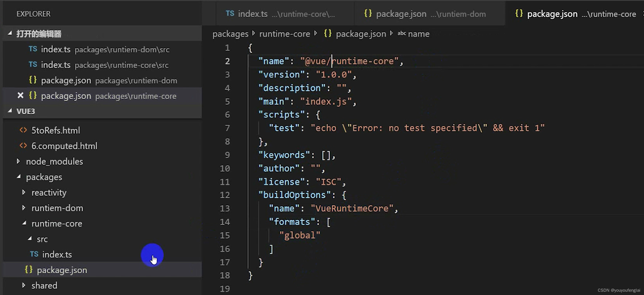The width and height of the screenshot is (644, 295).
Task: Collapse the open editors section
Action: coord(10,33)
